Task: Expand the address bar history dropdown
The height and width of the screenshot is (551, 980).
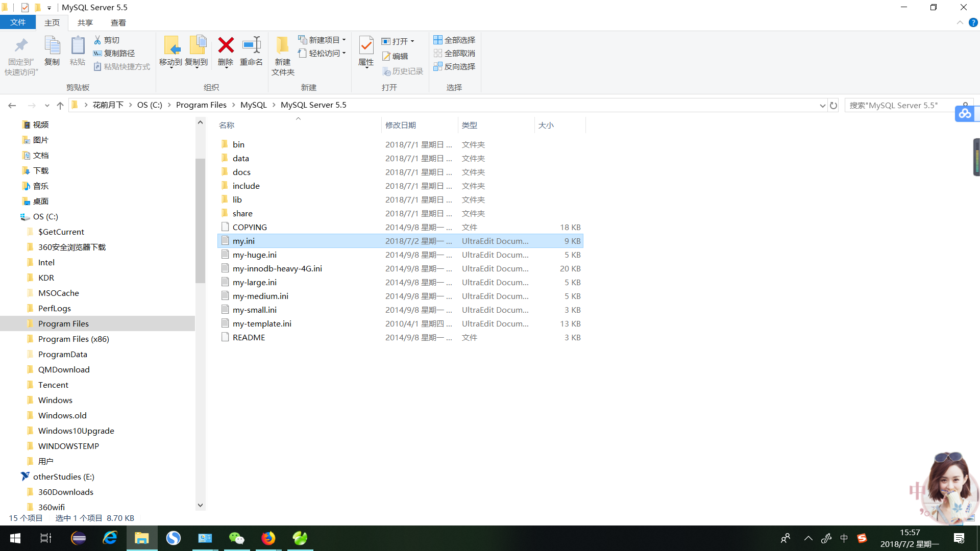Action: (x=822, y=105)
